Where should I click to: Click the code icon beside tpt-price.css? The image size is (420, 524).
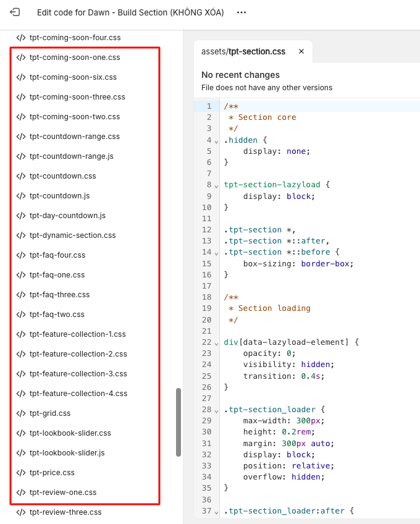pyautogui.click(x=21, y=473)
